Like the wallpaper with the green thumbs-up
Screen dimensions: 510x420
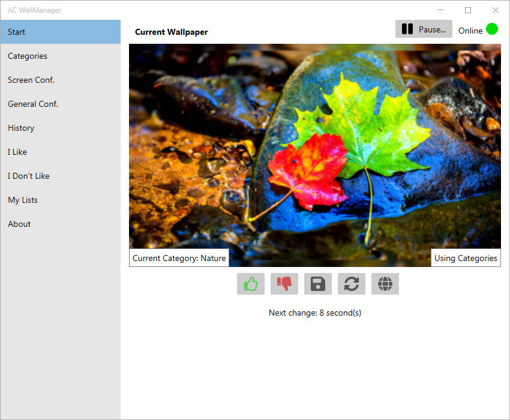(x=250, y=284)
